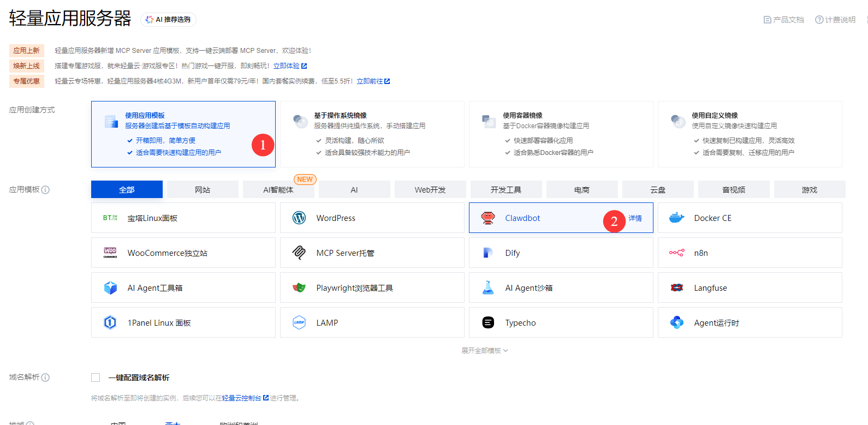Open the 立即前往 link
868x425 pixels.
[x=373, y=81]
